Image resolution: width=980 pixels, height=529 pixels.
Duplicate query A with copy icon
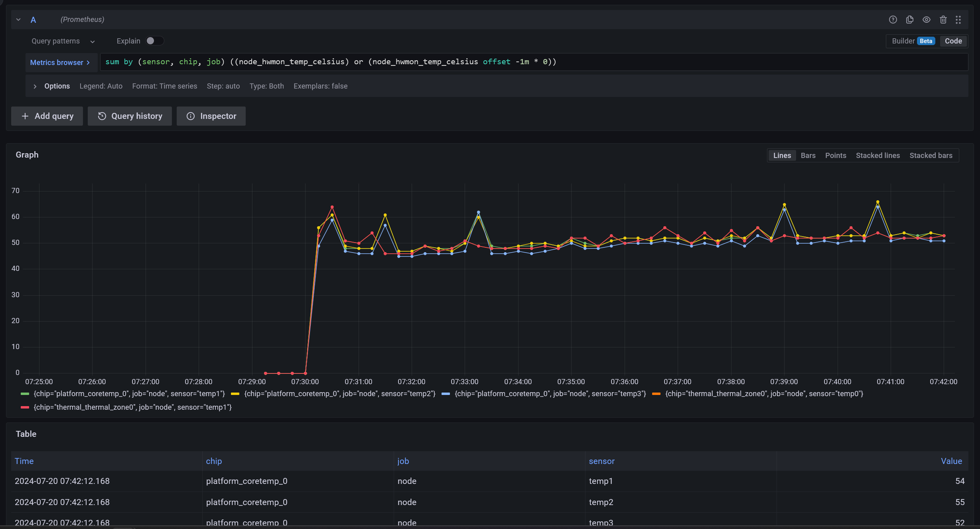point(910,20)
